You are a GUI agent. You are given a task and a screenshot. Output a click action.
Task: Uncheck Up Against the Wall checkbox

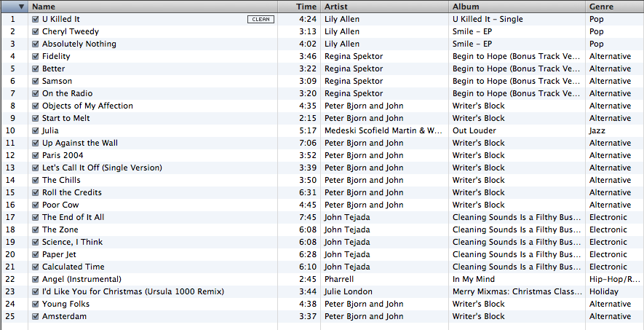[x=36, y=143]
